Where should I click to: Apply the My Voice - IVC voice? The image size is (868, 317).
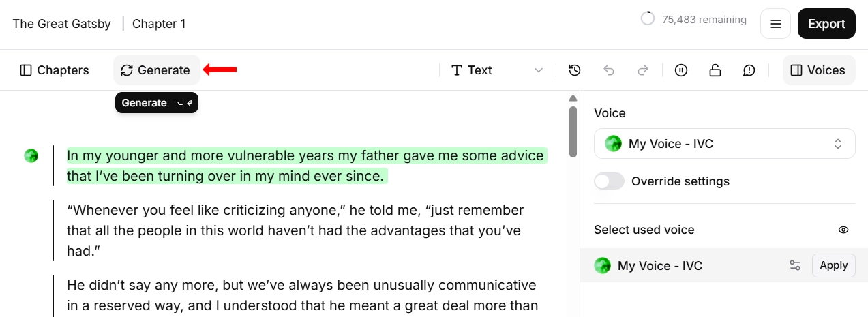pos(833,265)
